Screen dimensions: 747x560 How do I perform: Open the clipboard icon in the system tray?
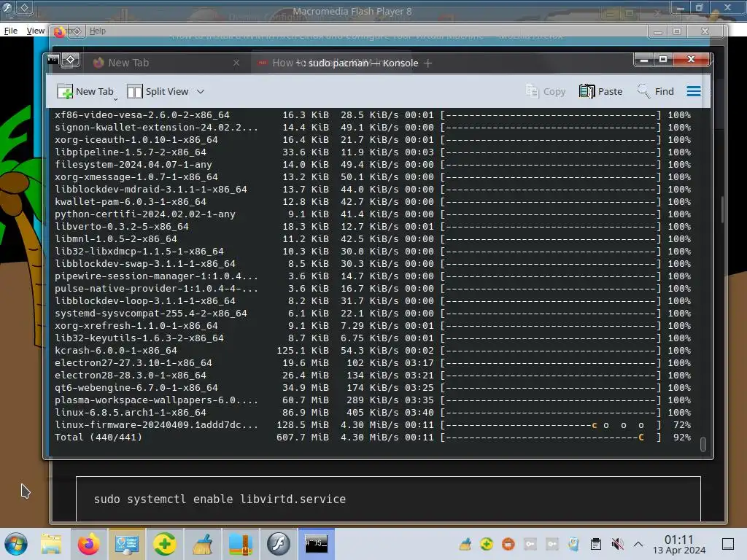point(595,544)
